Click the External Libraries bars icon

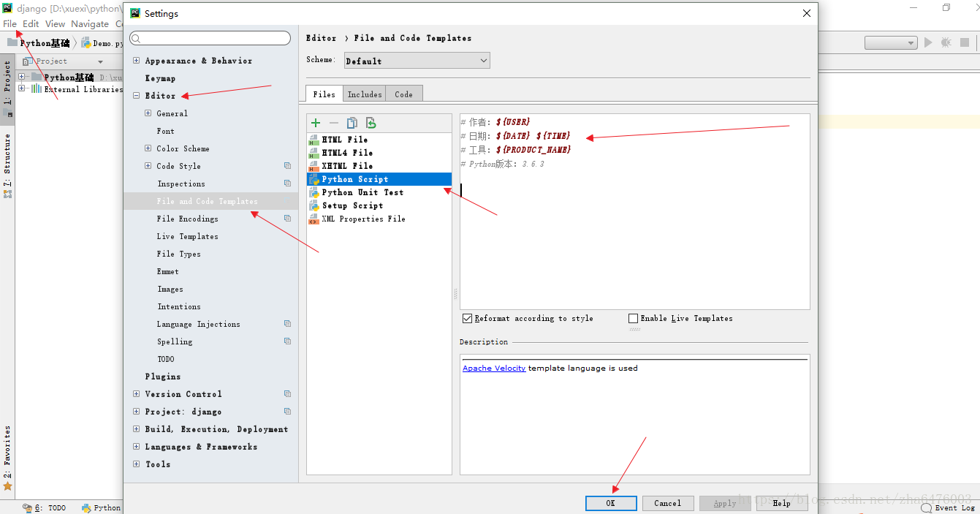point(37,89)
